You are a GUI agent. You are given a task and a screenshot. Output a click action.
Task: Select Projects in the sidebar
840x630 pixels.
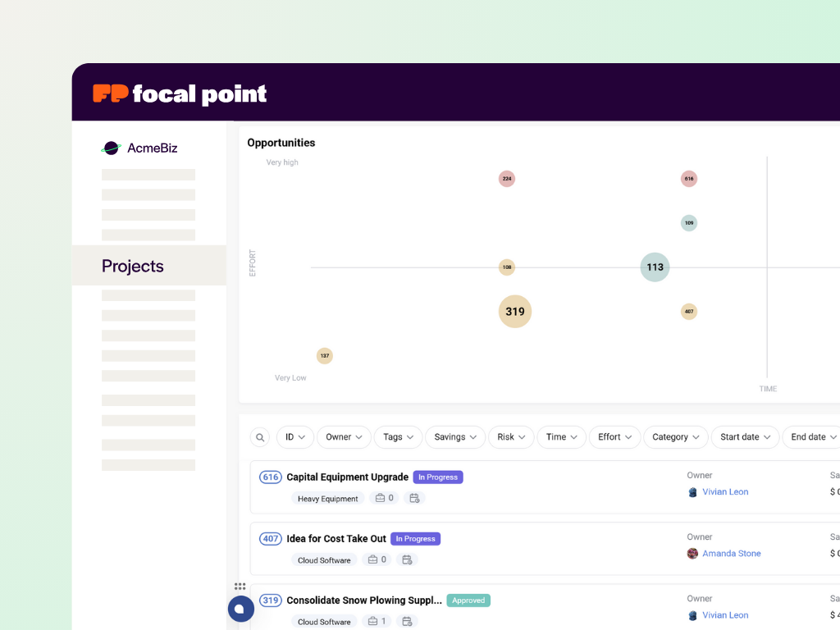133,266
